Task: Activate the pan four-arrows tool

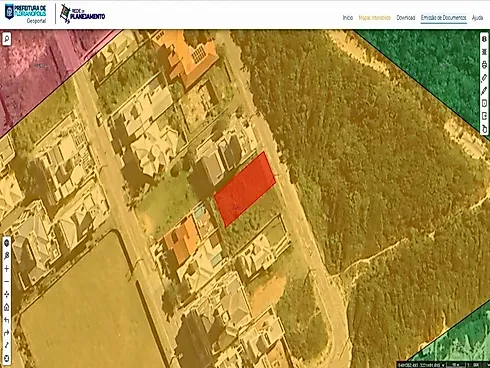Action: 7,294
